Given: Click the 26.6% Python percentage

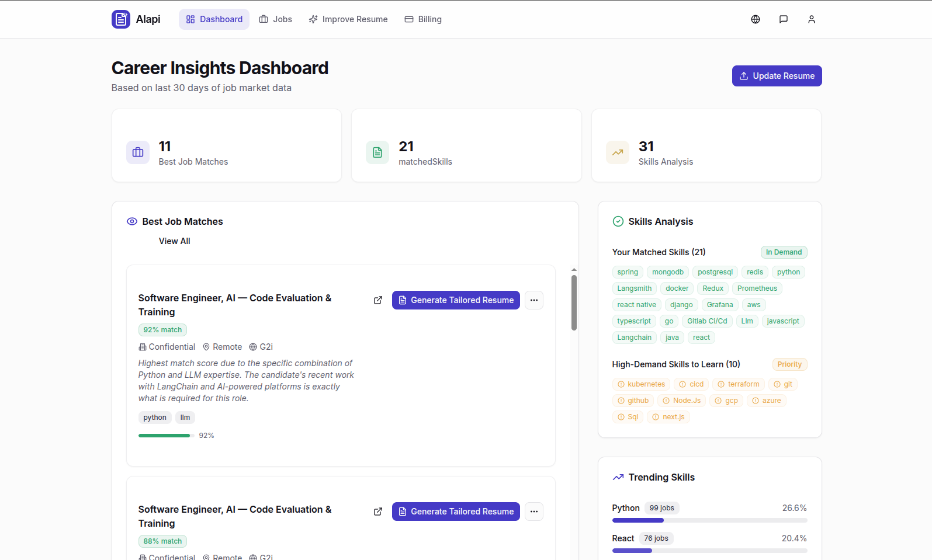Looking at the screenshot, I should pos(795,508).
